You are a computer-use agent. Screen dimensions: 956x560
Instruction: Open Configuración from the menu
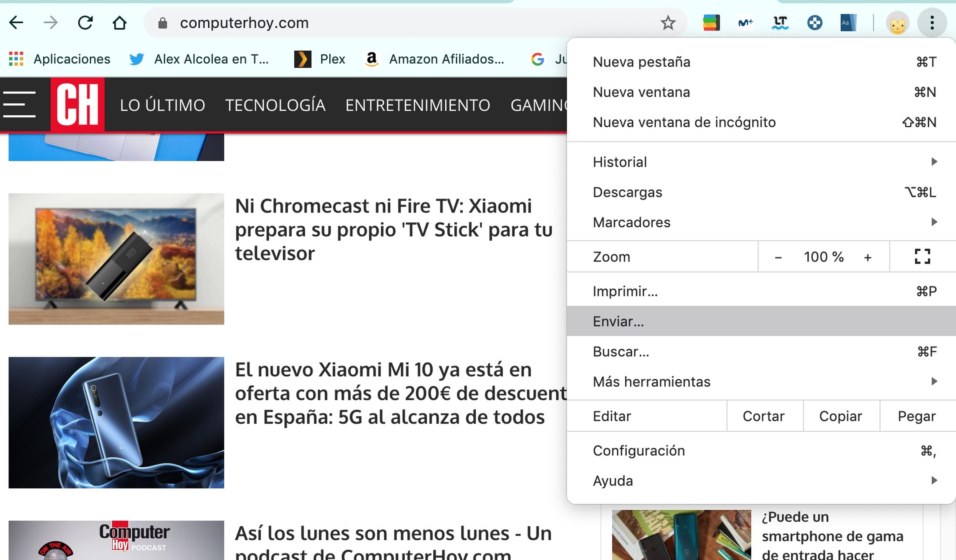761,451
